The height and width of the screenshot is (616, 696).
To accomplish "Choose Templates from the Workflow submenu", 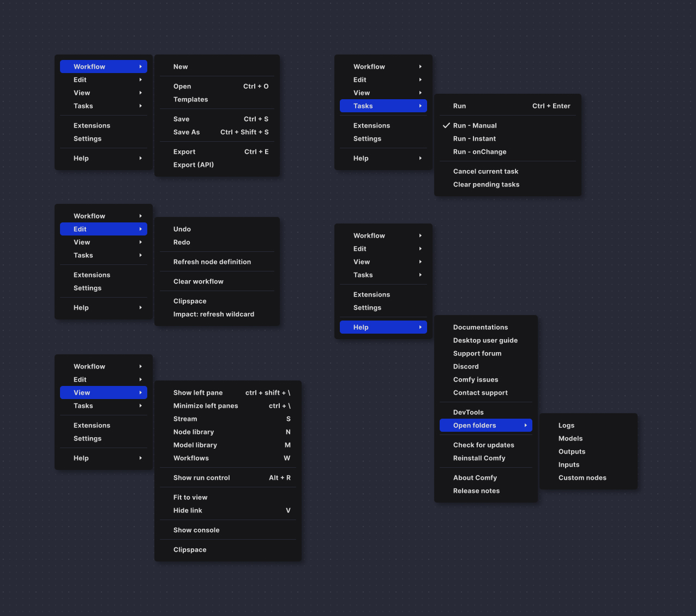I will point(190,99).
